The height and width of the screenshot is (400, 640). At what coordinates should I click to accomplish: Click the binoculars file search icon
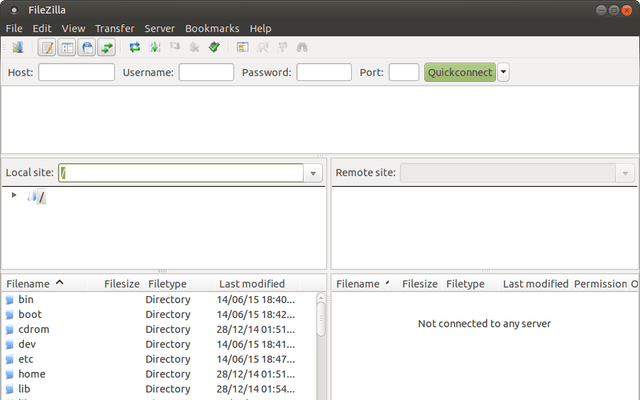(302, 47)
